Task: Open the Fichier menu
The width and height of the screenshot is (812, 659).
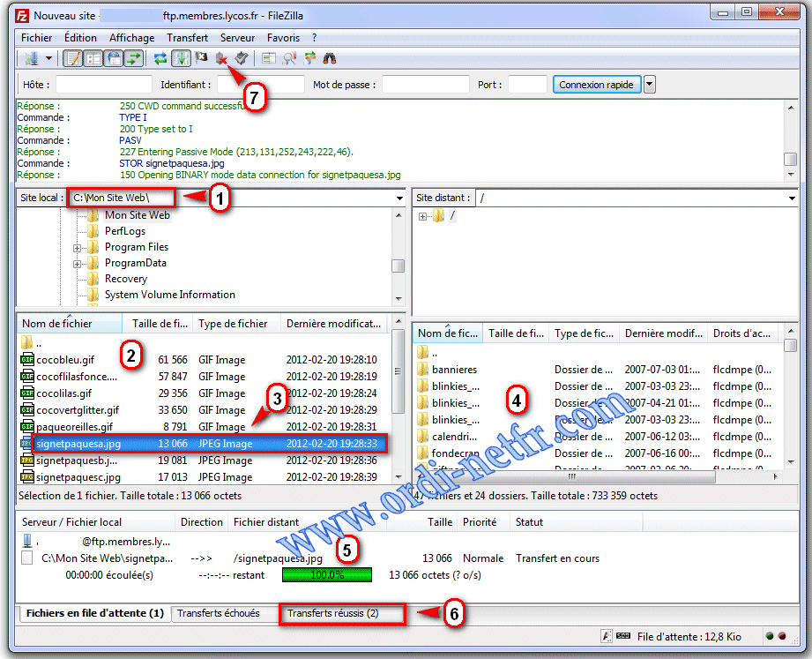Action: pos(36,38)
